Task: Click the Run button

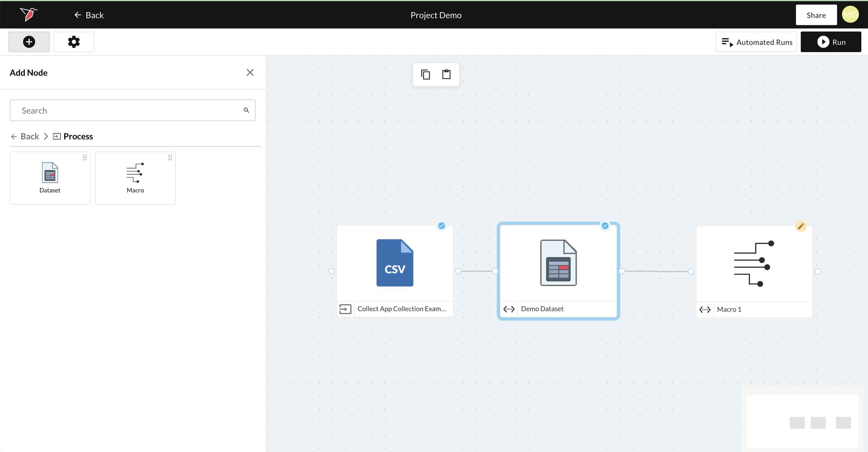Action: click(x=831, y=42)
